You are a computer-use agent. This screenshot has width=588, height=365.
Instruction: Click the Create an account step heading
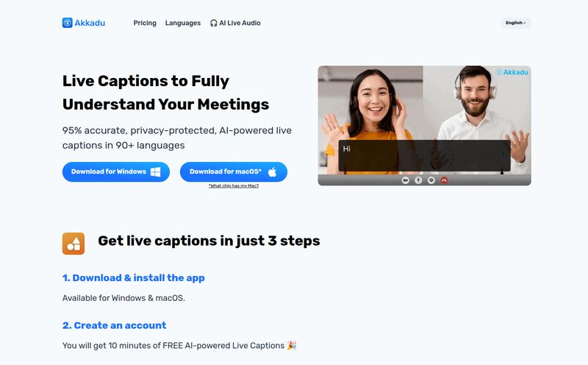[x=115, y=325]
